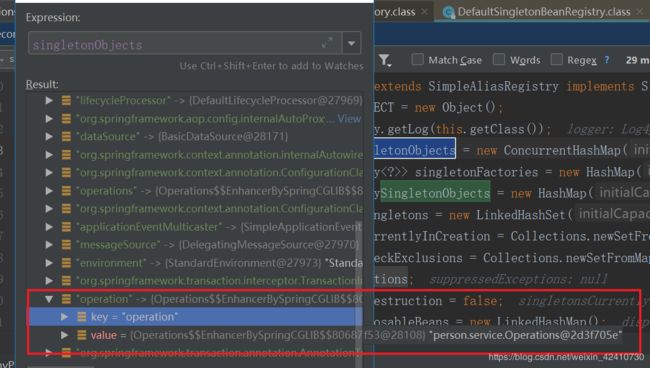The height and width of the screenshot is (368, 650).
Task: Expand the internalAutoProxy entry row
Action: click(49, 119)
